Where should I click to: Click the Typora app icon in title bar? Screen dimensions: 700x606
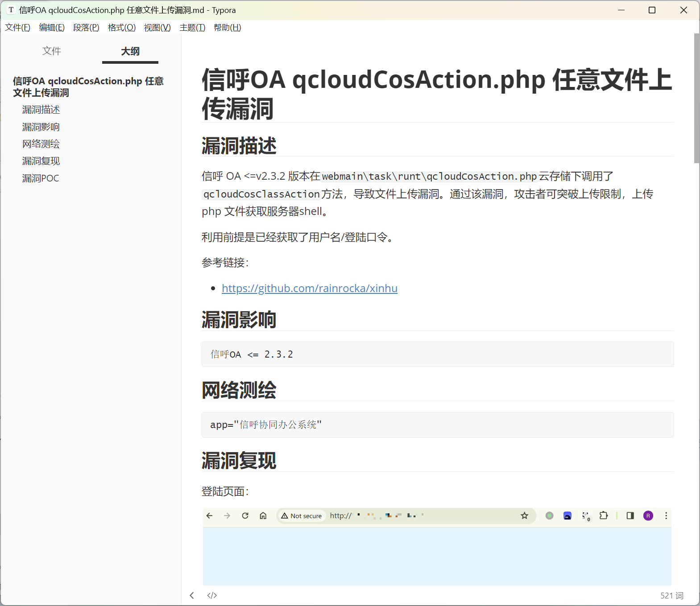pos(11,10)
